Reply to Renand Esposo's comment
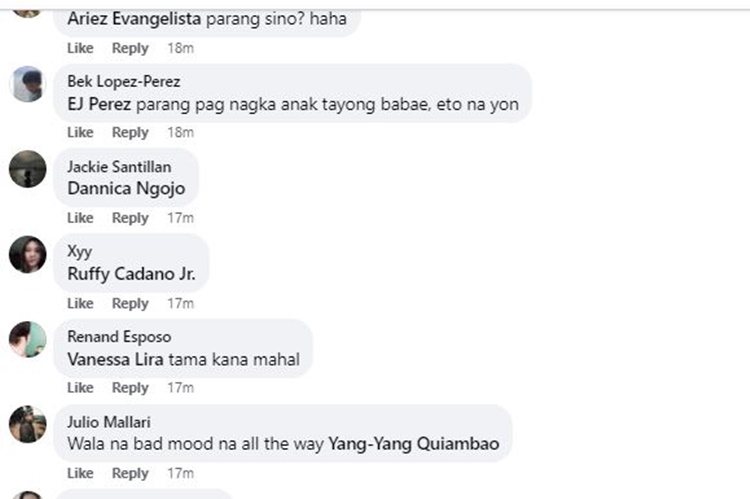 tap(130, 388)
